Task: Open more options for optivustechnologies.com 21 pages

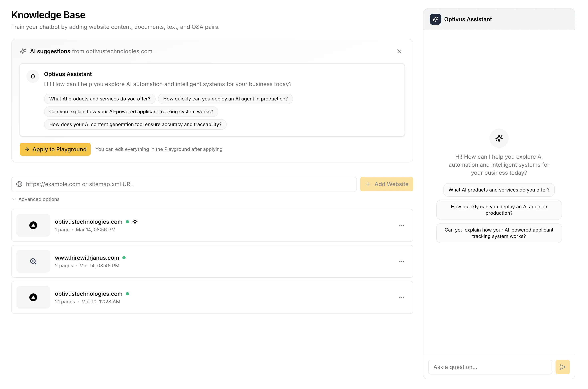Action: tap(402, 297)
